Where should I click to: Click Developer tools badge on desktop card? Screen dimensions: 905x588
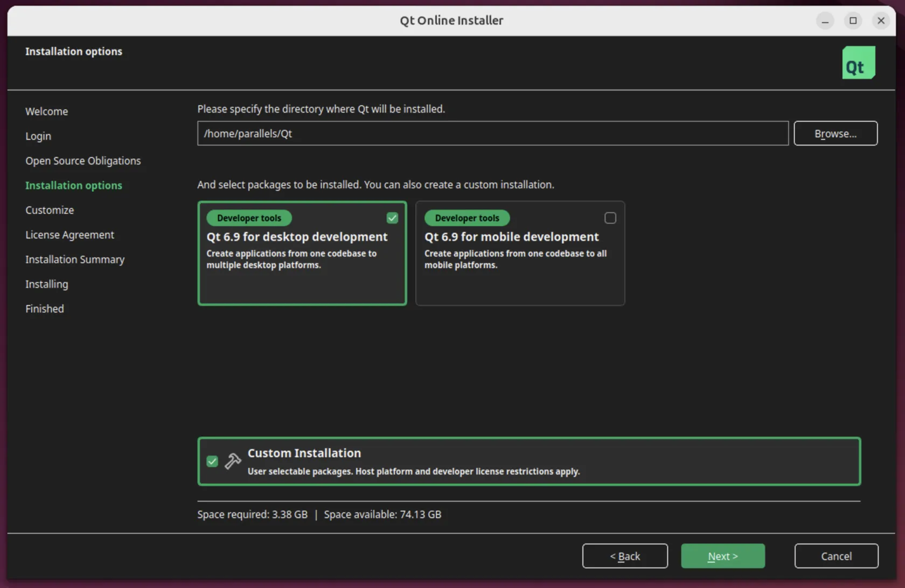[x=249, y=218]
